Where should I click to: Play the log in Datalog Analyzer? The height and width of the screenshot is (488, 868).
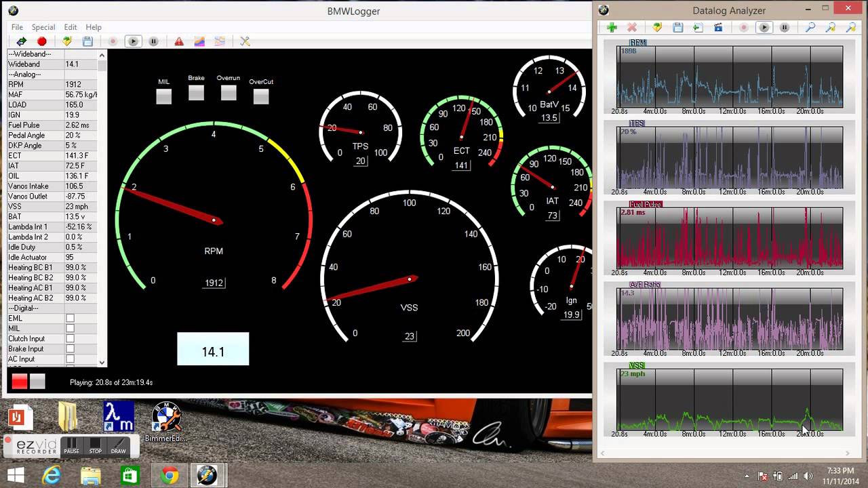764,27
